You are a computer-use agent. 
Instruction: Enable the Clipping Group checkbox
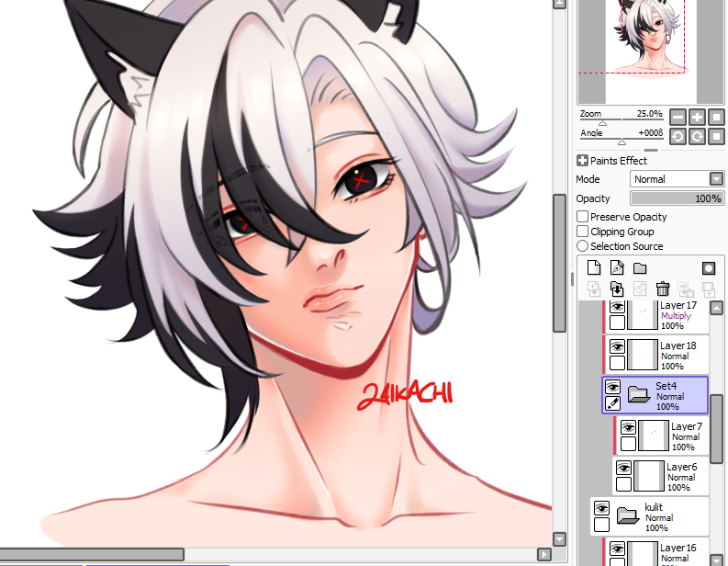pyautogui.click(x=582, y=231)
